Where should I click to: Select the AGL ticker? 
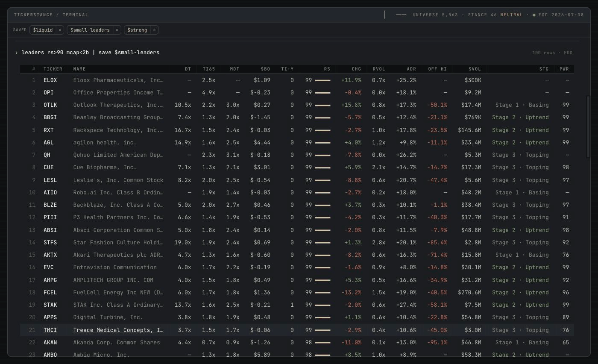[x=48, y=142]
